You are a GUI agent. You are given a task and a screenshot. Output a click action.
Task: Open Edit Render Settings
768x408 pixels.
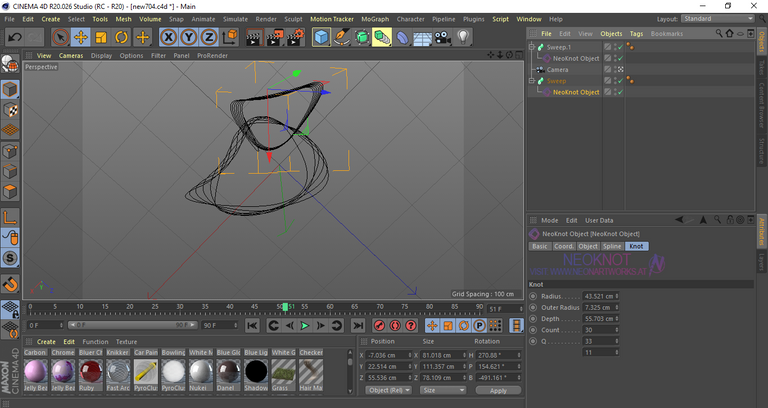click(x=295, y=37)
